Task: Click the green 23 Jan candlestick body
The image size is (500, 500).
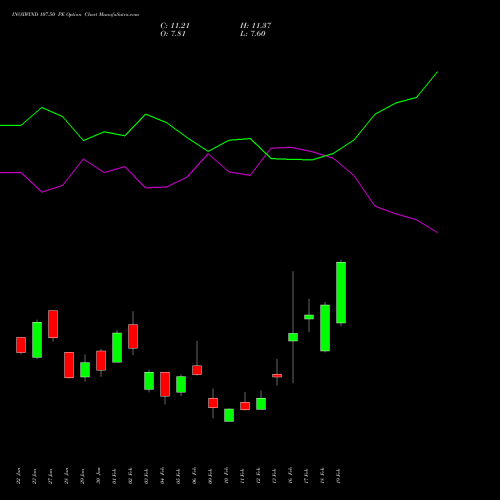Action: click(37, 340)
